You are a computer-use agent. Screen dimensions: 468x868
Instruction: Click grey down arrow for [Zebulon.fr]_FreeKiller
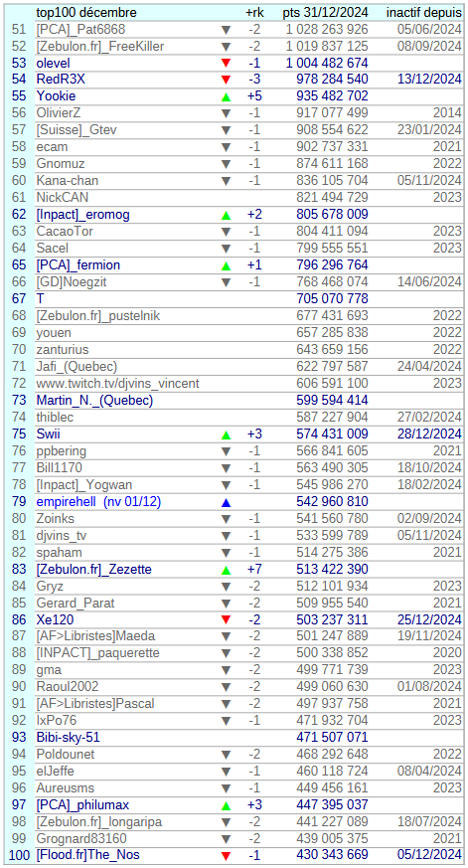tap(226, 47)
